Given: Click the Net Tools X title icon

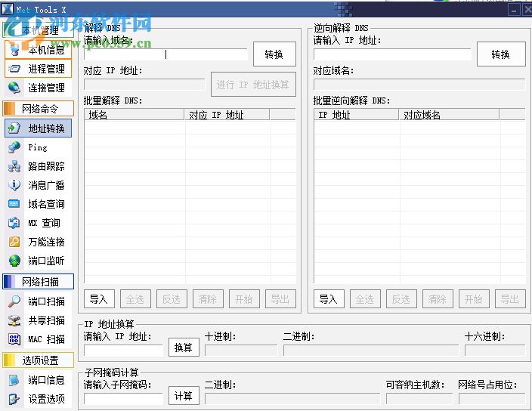Looking at the screenshot, I should click(8, 9).
